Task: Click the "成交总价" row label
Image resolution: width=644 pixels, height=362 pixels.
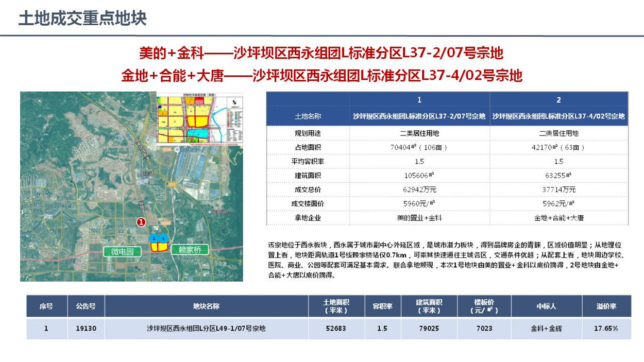Action: pos(308,189)
